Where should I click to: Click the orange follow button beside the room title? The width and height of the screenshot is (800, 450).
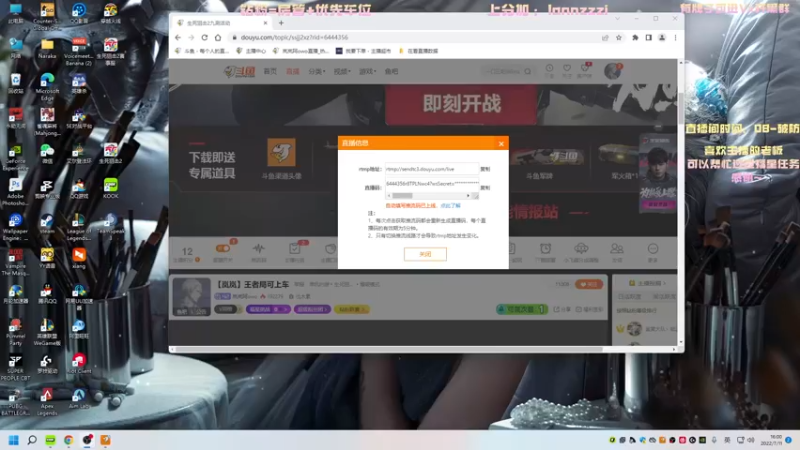588,285
